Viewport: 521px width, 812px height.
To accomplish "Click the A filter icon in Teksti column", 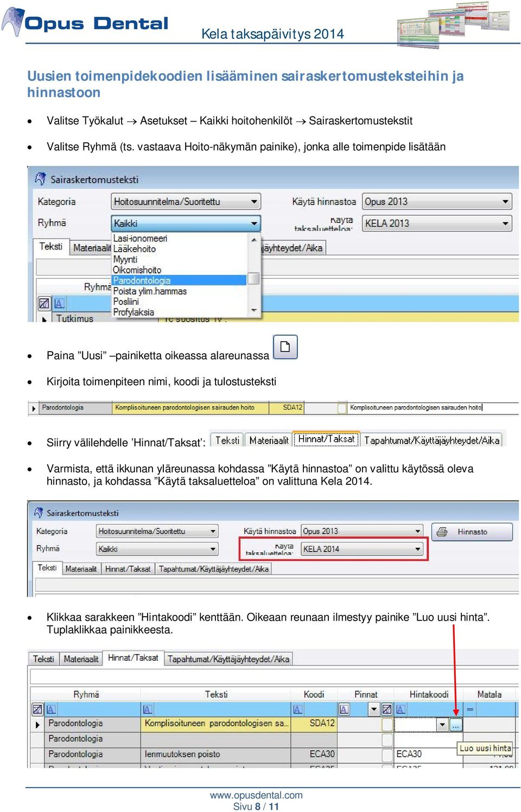I will 148,709.
